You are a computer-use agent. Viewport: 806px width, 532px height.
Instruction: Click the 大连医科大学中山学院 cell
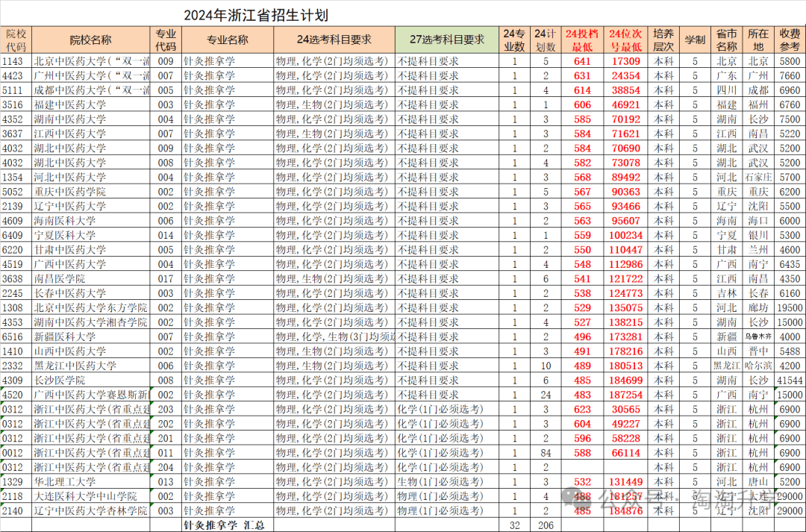pos(91,496)
